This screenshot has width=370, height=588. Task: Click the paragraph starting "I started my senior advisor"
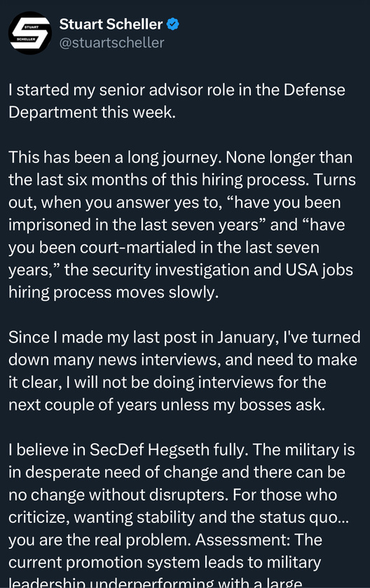(177, 101)
